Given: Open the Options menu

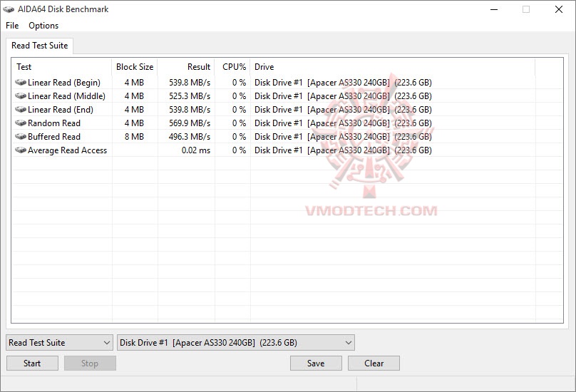Looking at the screenshot, I should [43, 26].
